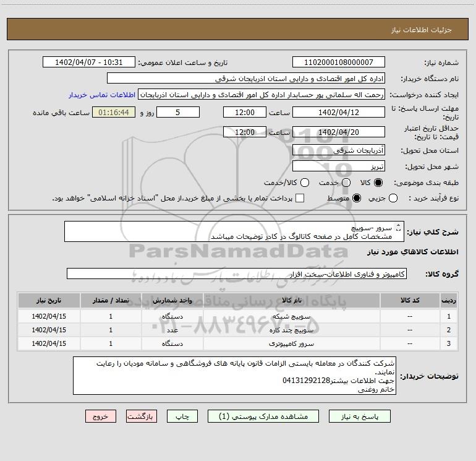The width and height of the screenshot is (476, 461).
Task: Select the متوسط purchase type radio
Action: (357, 198)
